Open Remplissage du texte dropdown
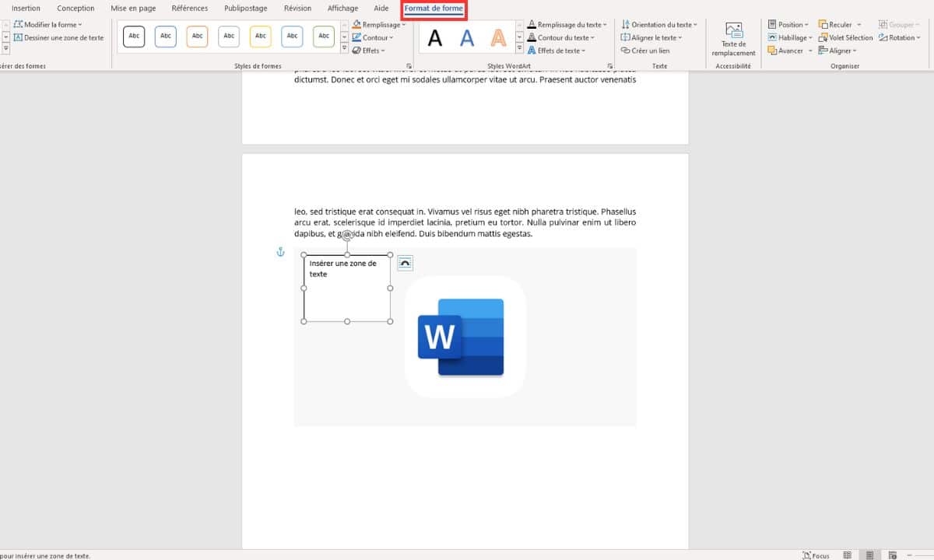Viewport: 934px width, 560px height. (x=567, y=24)
